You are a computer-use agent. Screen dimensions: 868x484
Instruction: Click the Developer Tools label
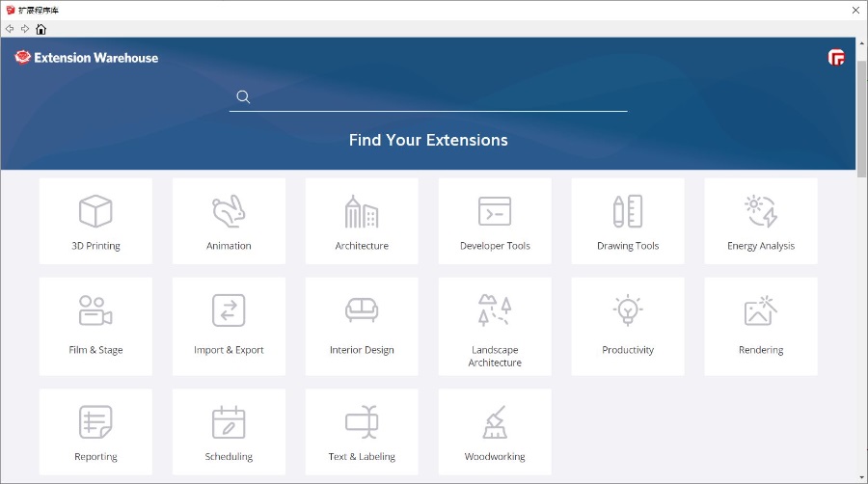495,246
